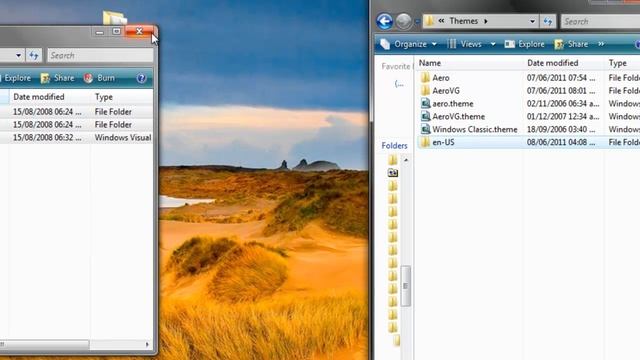Click the AeroVG.theme file name
Image resolution: width=640 pixels, height=360 pixels.
pyautogui.click(x=458, y=116)
